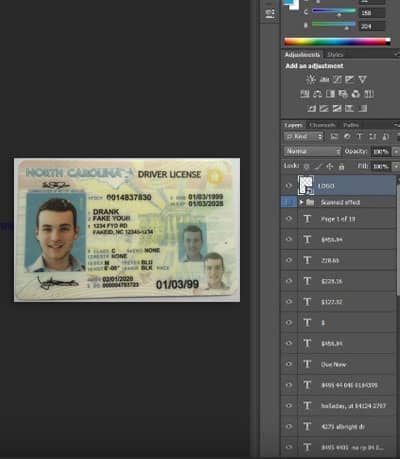Open the Layers panel flyout menu

tap(396, 125)
